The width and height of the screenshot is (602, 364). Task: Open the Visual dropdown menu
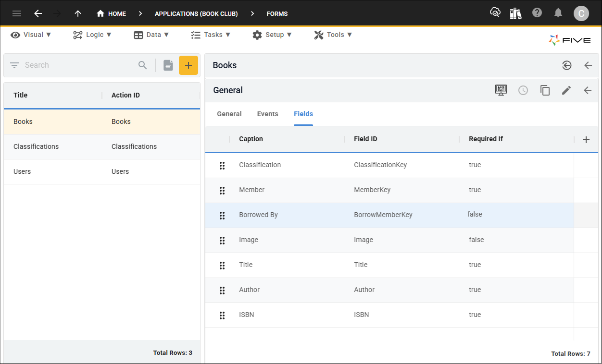(31, 35)
